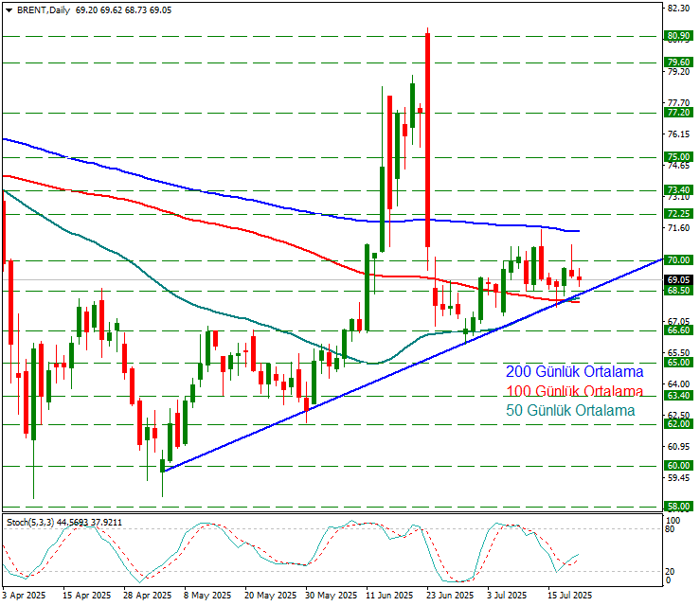The image size is (700, 606).
Task: Select the 80.90 price level label
Action: (678, 36)
